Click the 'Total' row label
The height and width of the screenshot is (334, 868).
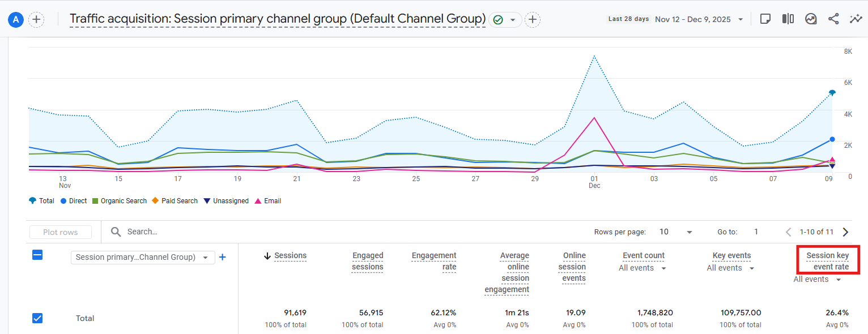pyautogui.click(x=85, y=318)
